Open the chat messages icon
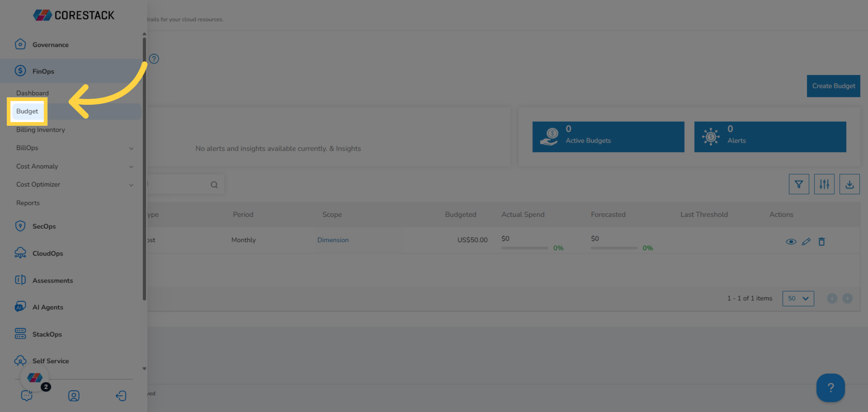The height and width of the screenshot is (412, 868). 27,396
